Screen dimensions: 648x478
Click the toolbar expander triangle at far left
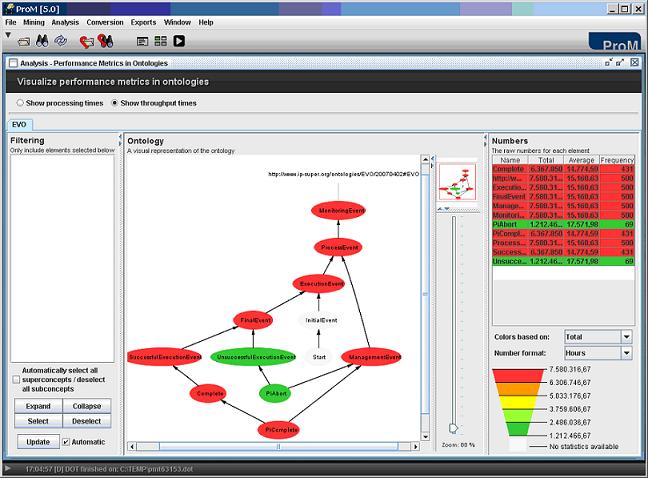(x=8, y=35)
